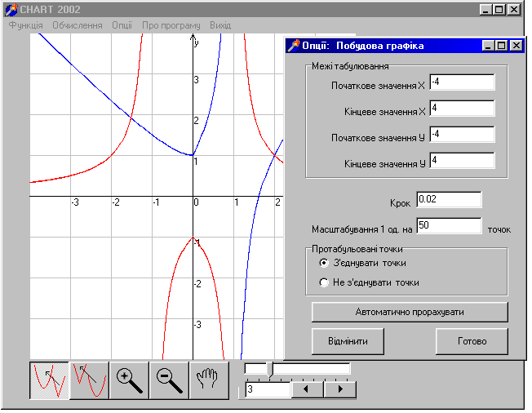The width and height of the screenshot is (532, 413).
Task: Click the Автоматично прорахувати button
Action: tap(410, 312)
